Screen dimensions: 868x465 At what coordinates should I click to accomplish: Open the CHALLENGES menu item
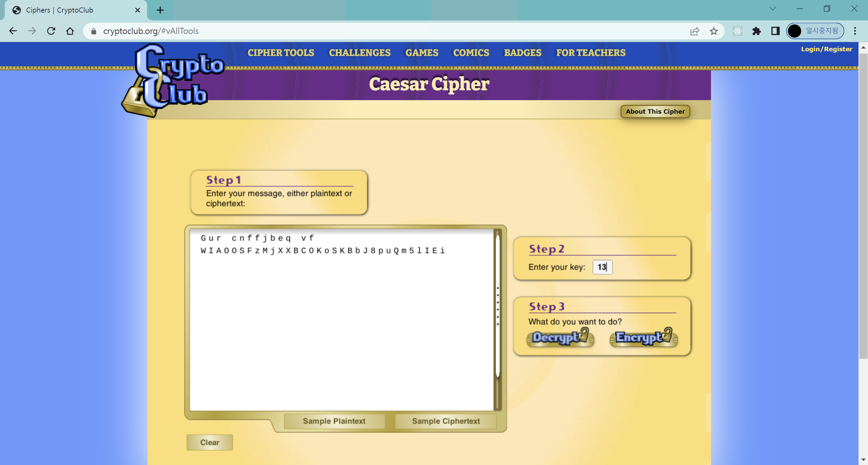pyautogui.click(x=359, y=53)
